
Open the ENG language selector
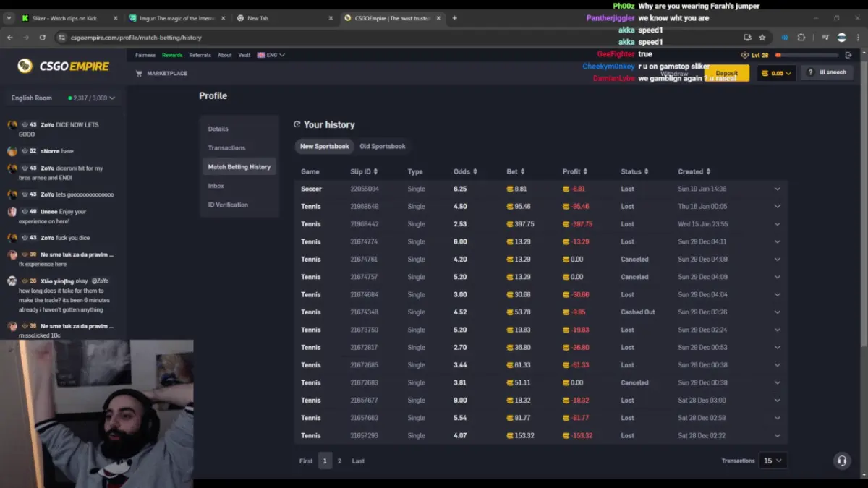[271, 55]
